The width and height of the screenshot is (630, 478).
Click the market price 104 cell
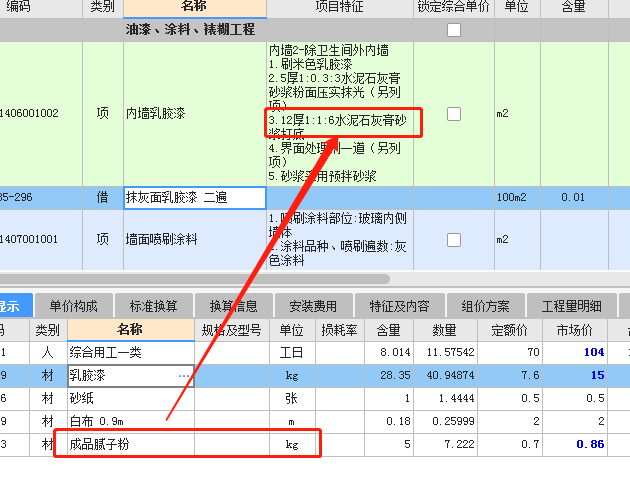coord(575,353)
